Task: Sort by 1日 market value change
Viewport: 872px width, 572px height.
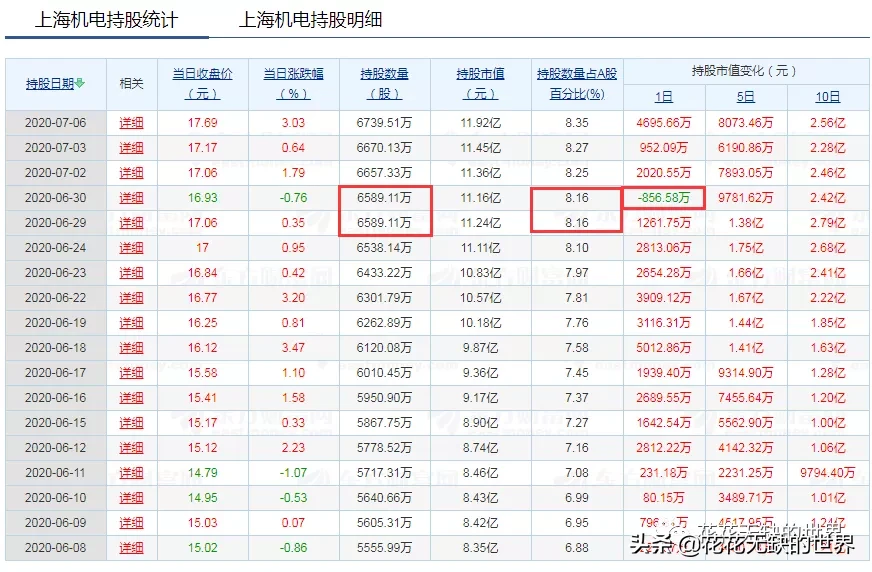Action: (x=663, y=97)
